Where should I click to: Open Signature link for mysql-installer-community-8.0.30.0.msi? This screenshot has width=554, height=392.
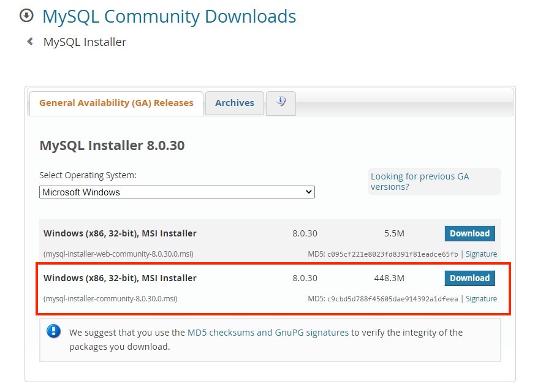pyautogui.click(x=481, y=299)
